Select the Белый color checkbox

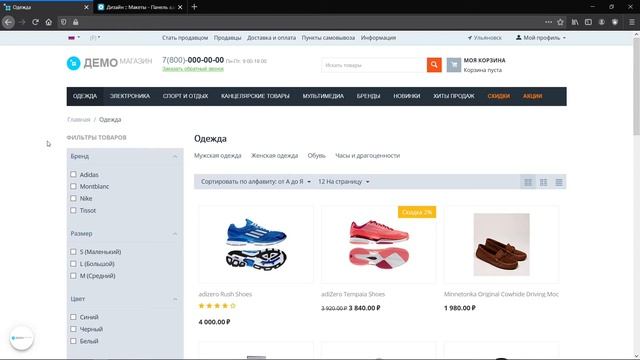pyautogui.click(x=73, y=341)
